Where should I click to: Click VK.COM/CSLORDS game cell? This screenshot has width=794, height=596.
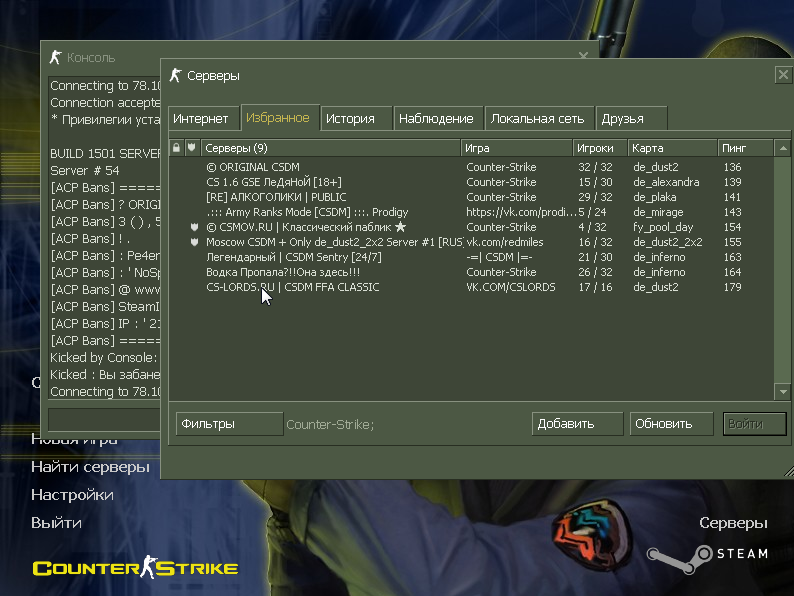(x=510, y=287)
